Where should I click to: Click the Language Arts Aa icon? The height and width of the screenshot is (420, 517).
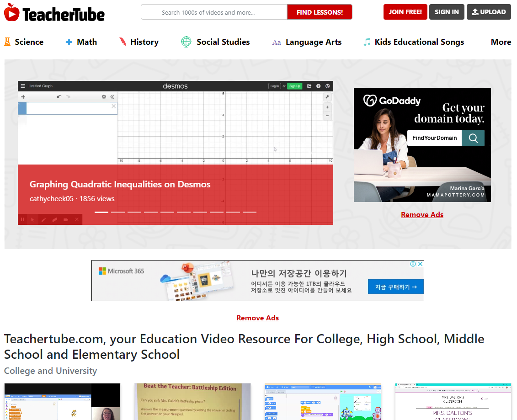(277, 43)
